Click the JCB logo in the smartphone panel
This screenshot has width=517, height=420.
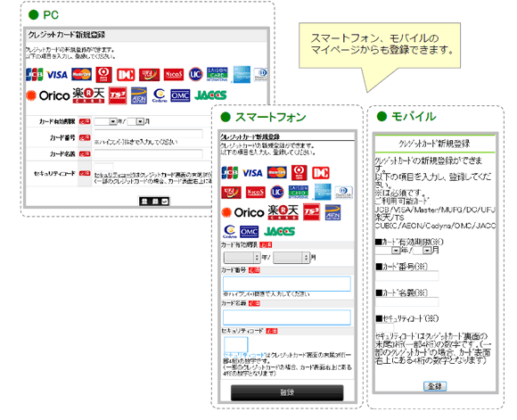tap(230, 173)
